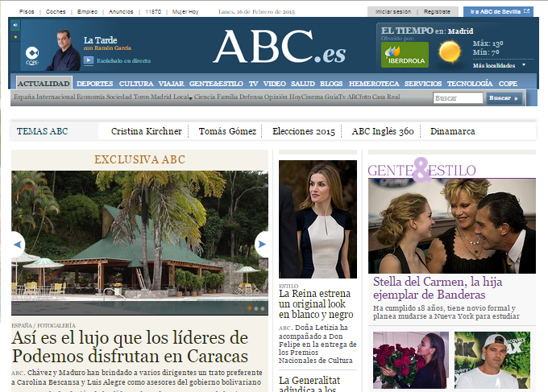This screenshot has width=548, height=392.
Task: Open the Iberdrola sponsor logo
Action: pyautogui.click(x=405, y=55)
